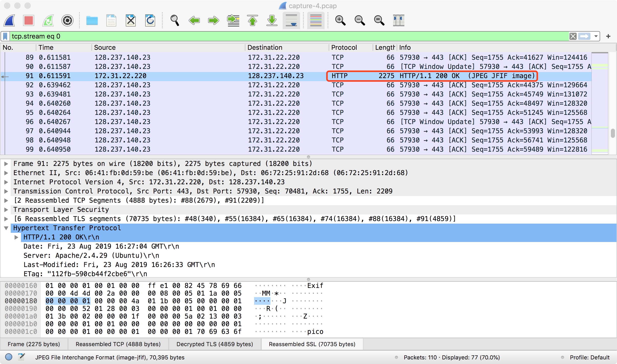The height and width of the screenshot is (364, 617).
Task: Open the Profile: Default selector
Action: pyautogui.click(x=590, y=357)
